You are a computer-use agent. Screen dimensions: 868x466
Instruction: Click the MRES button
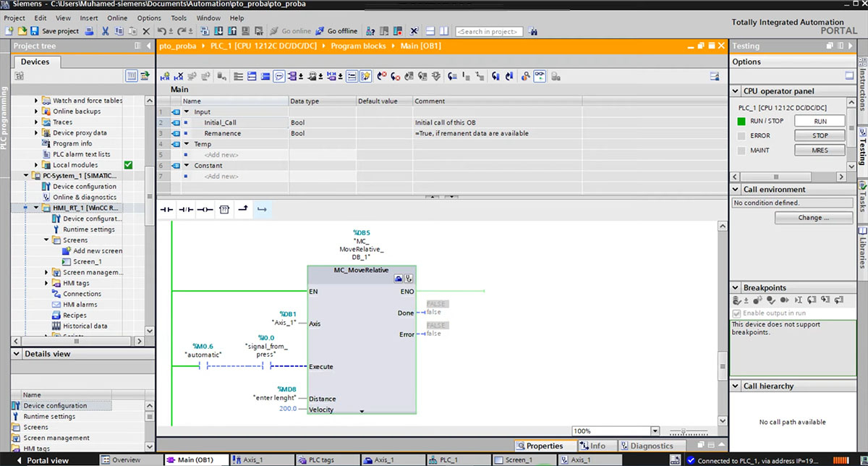820,151
